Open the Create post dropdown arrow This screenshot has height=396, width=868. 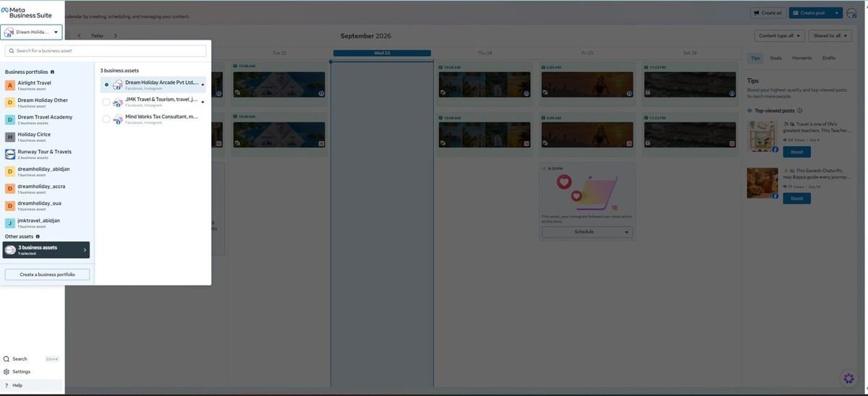[x=837, y=12]
